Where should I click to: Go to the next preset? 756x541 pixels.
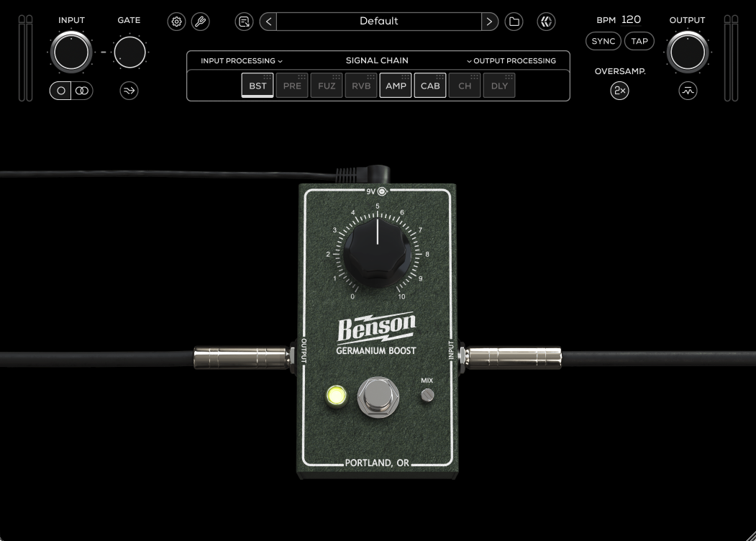tap(489, 22)
